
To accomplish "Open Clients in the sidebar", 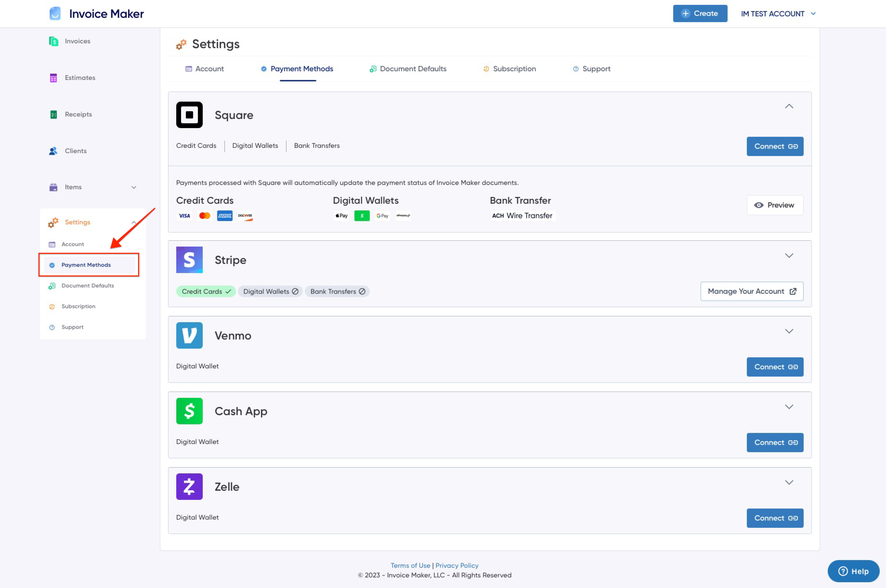I will (76, 151).
